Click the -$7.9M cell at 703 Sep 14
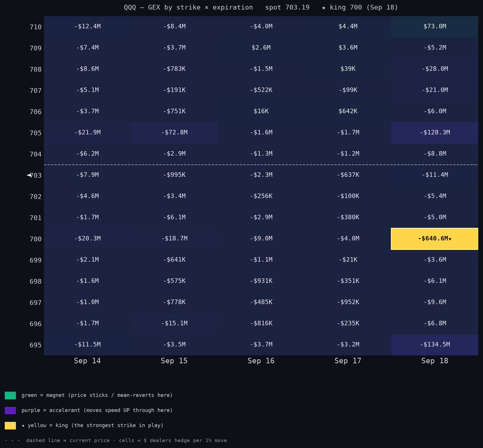The width and height of the screenshot is (483, 448). [x=87, y=175]
